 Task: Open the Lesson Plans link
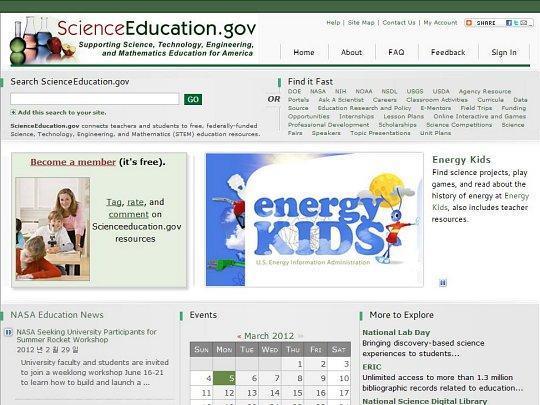click(404, 116)
